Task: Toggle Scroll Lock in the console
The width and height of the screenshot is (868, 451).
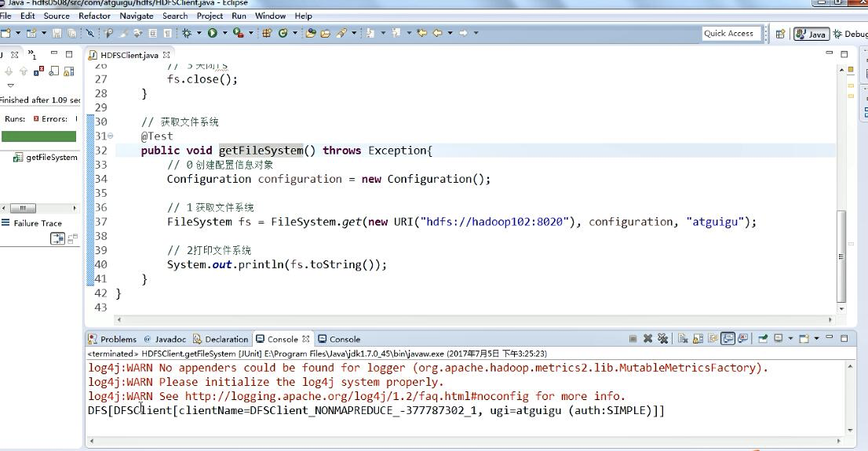Action: pyautogui.click(x=698, y=339)
